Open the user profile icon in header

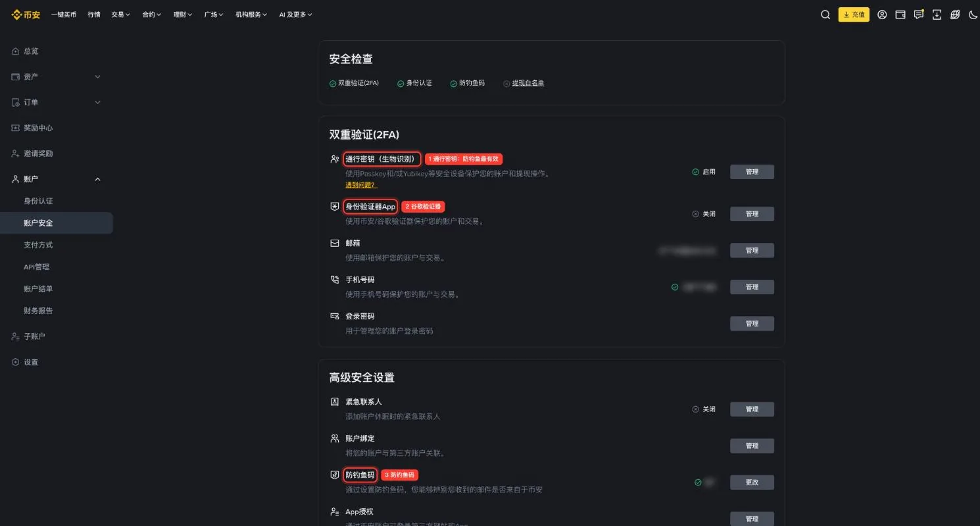[882, 14]
